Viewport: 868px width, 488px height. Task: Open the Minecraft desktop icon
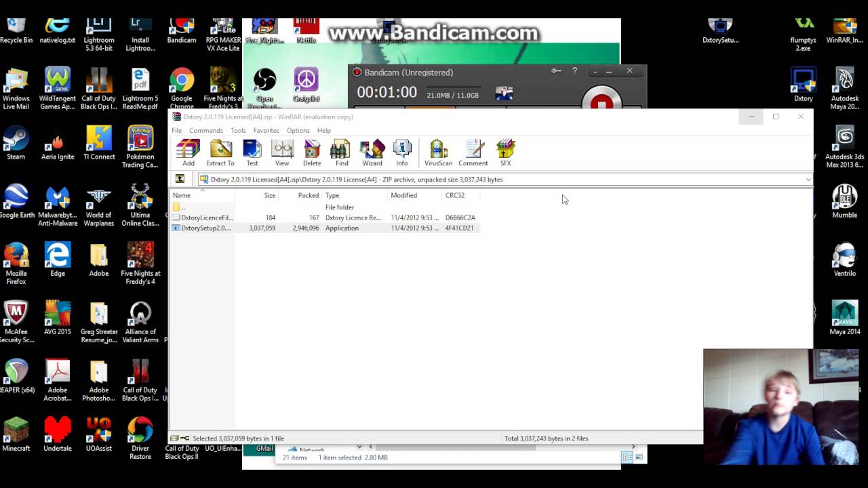tap(16, 434)
